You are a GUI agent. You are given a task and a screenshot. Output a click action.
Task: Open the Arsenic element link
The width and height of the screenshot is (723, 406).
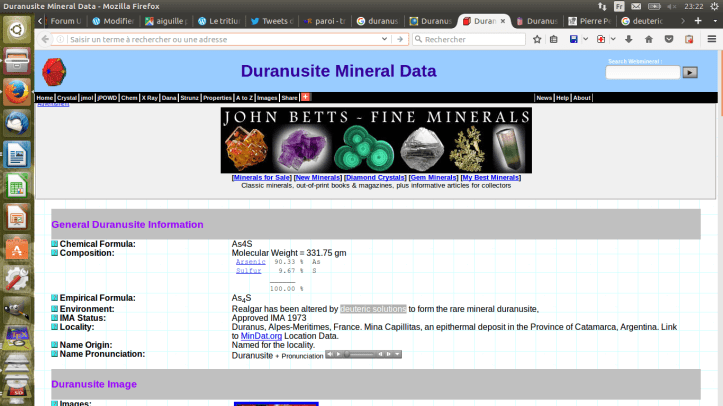point(251,262)
